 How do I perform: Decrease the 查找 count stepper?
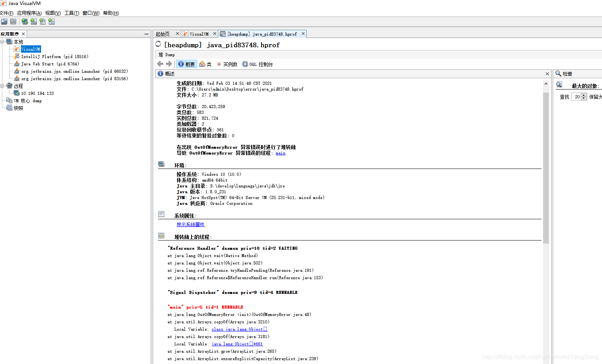point(584,98)
